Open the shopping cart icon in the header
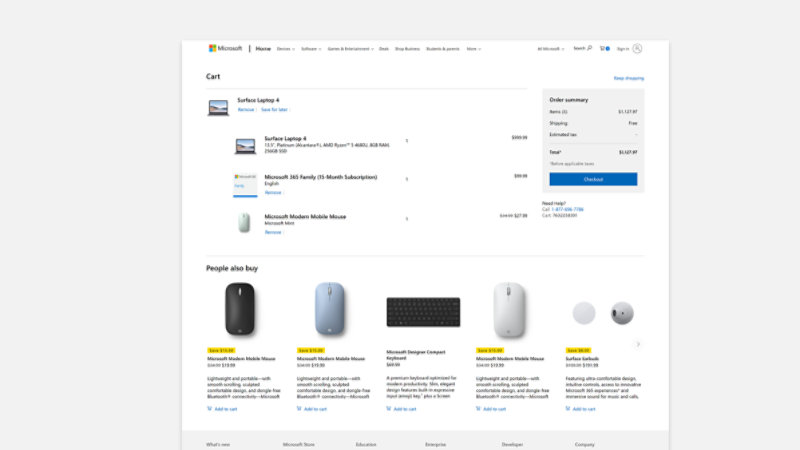 coord(603,48)
